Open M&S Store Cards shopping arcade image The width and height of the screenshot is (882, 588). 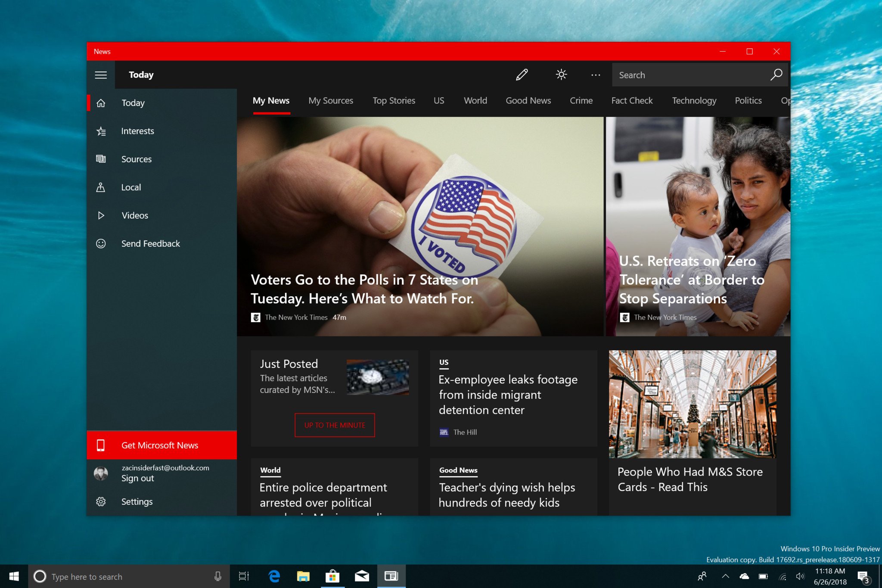click(693, 404)
